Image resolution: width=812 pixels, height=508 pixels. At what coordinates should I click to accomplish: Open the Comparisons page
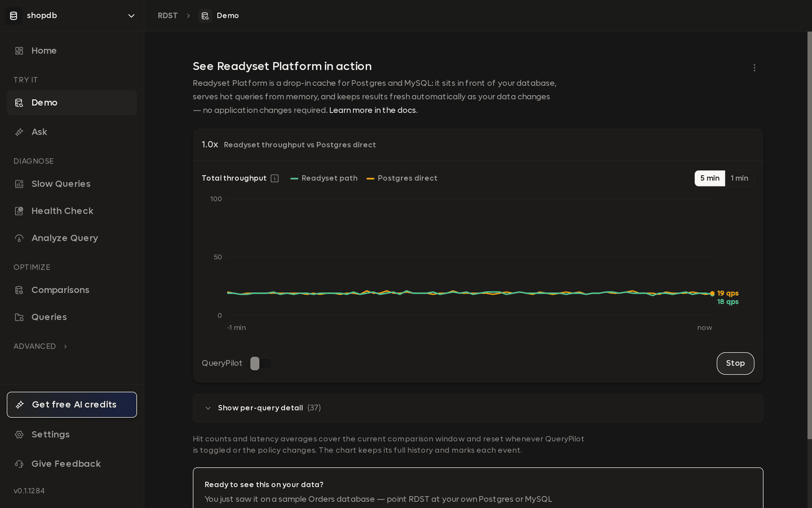[x=72, y=290]
